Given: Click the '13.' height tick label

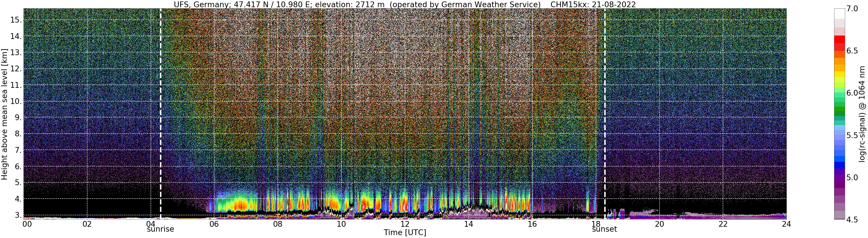Looking at the screenshot, I should point(16,53).
